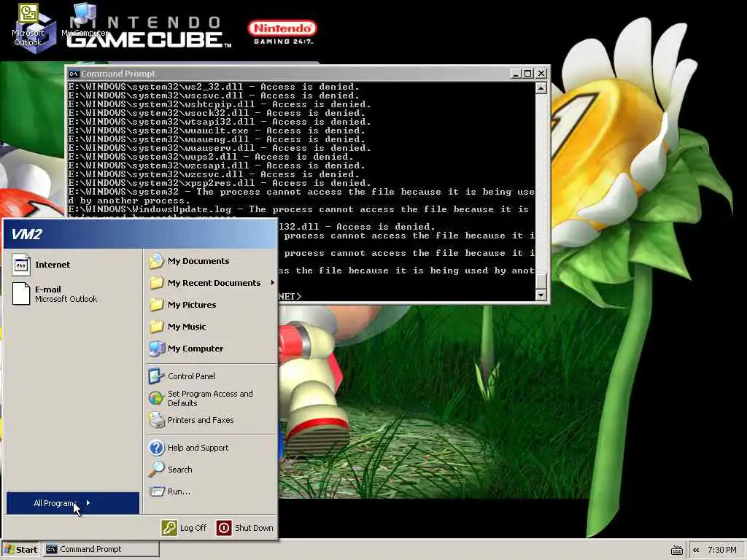Click the Control Panel icon
This screenshot has height=560, width=747.
coord(156,376)
